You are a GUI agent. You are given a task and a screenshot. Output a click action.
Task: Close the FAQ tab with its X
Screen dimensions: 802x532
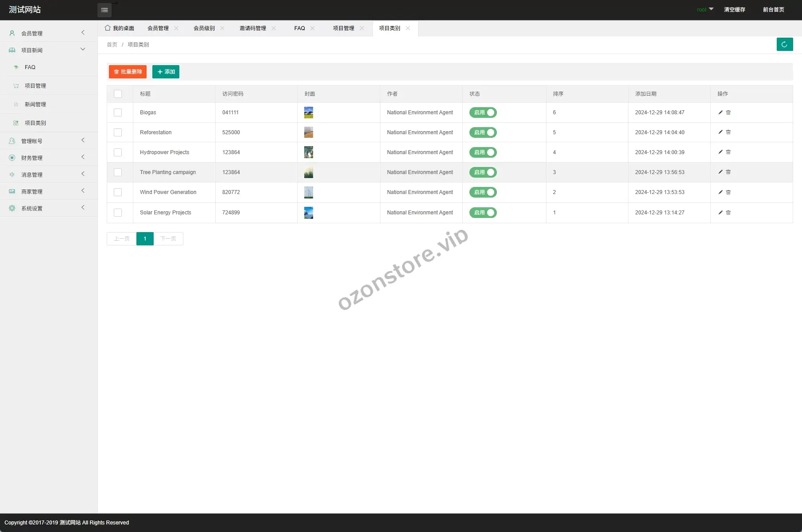pos(313,28)
